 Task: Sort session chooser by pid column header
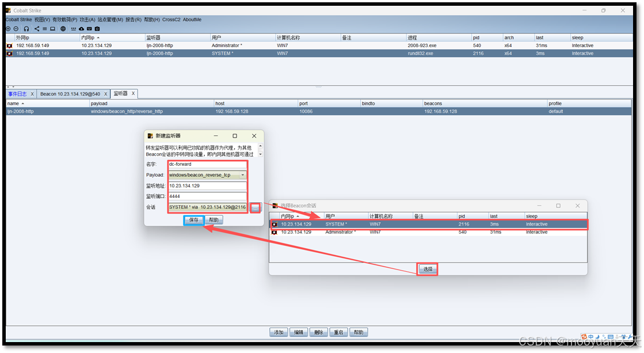pos(472,216)
